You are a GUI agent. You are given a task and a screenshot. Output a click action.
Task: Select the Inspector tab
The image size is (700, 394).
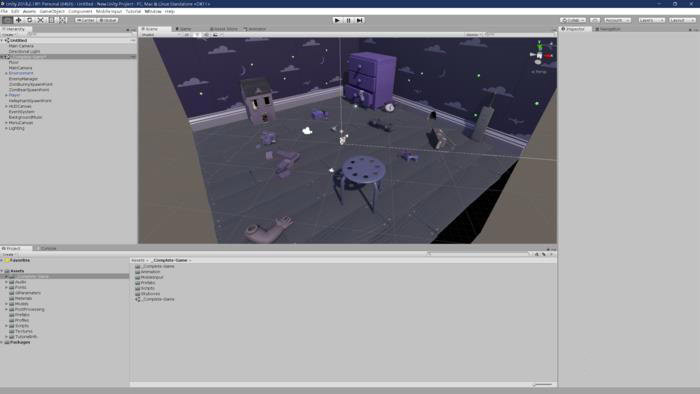pyautogui.click(x=575, y=29)
